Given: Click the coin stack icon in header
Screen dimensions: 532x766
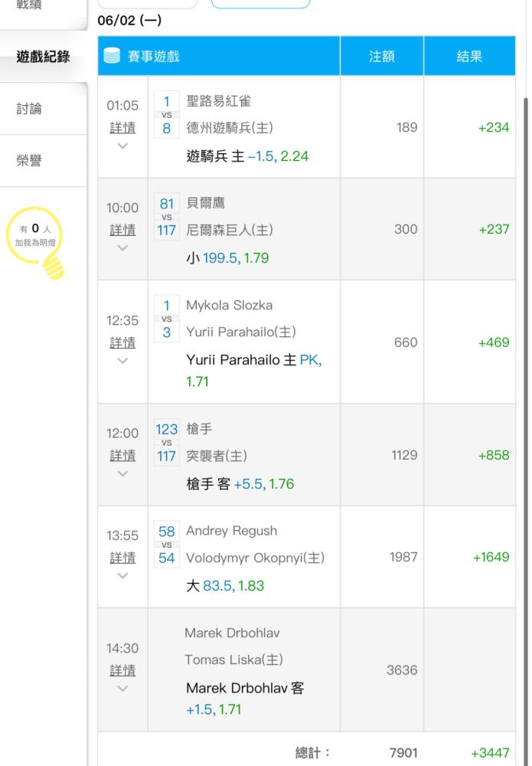Looking at the screenshot, I should [112, 56].
